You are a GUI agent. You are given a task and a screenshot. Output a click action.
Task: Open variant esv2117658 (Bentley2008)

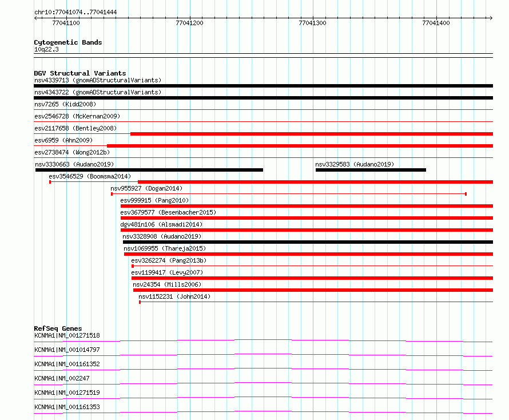tap(75, 128)
